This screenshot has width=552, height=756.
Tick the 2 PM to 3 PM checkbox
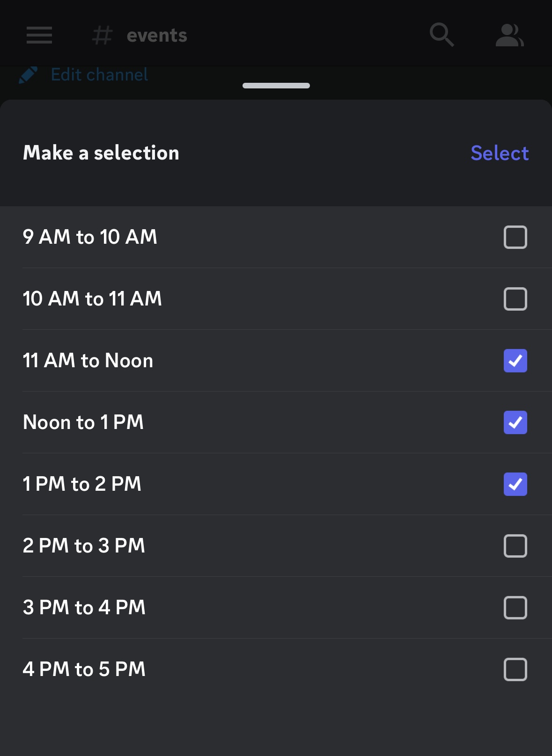click(515, 546)
